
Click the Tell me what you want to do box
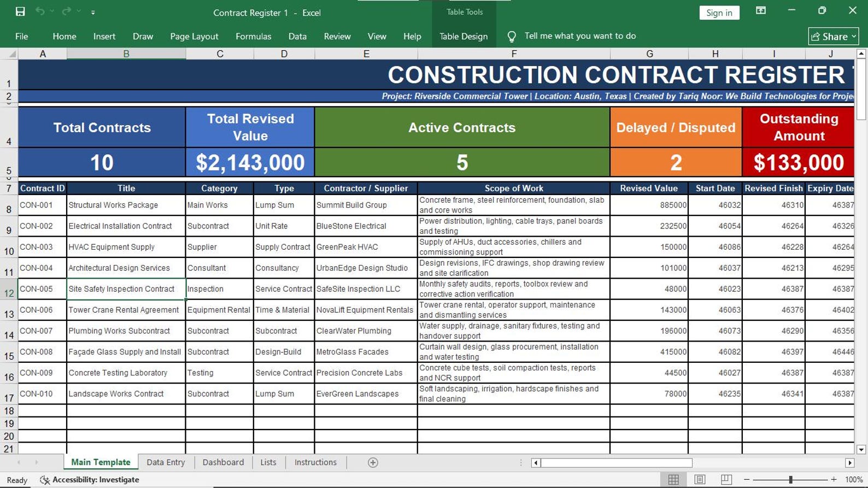tap(580, 36)
